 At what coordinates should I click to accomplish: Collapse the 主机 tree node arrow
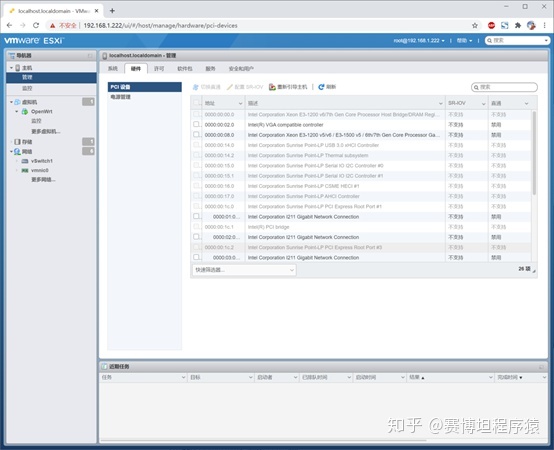click(11, 67)
